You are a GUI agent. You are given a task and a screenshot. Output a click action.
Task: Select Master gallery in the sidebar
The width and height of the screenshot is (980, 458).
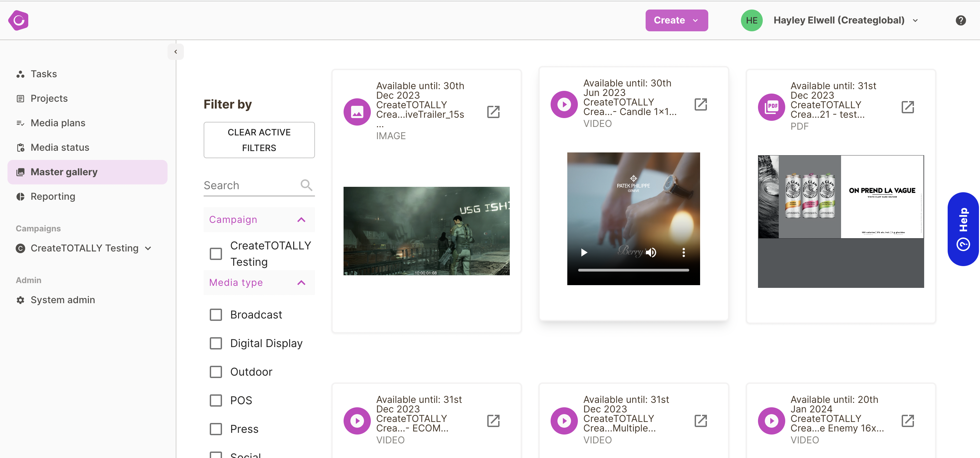click(x=87, y=172)
